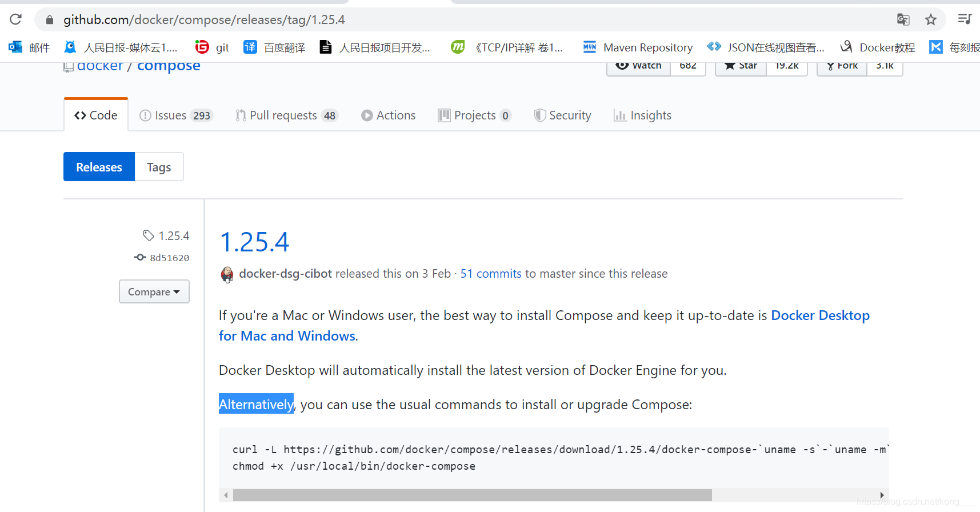
Task: View the 3.1k forks count
Action: point(885,67)
